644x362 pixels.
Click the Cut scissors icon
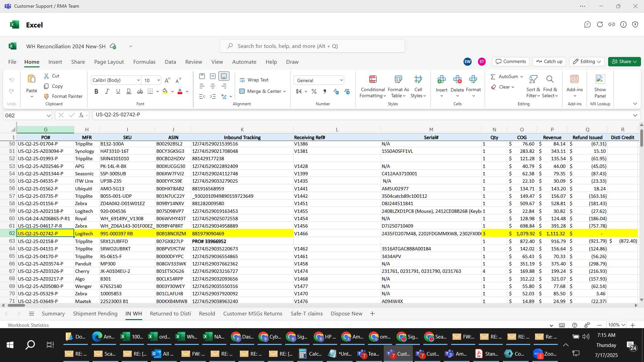(47, 76)
